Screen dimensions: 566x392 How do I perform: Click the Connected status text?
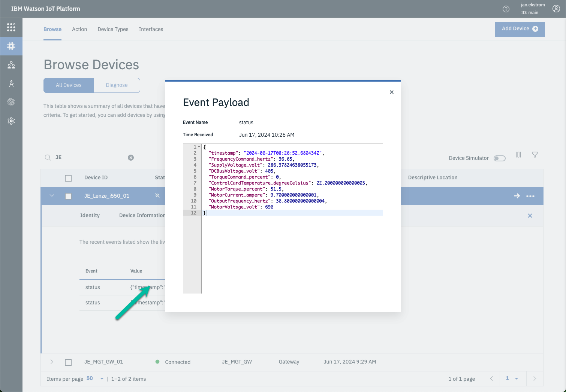(x=178, y=362)
